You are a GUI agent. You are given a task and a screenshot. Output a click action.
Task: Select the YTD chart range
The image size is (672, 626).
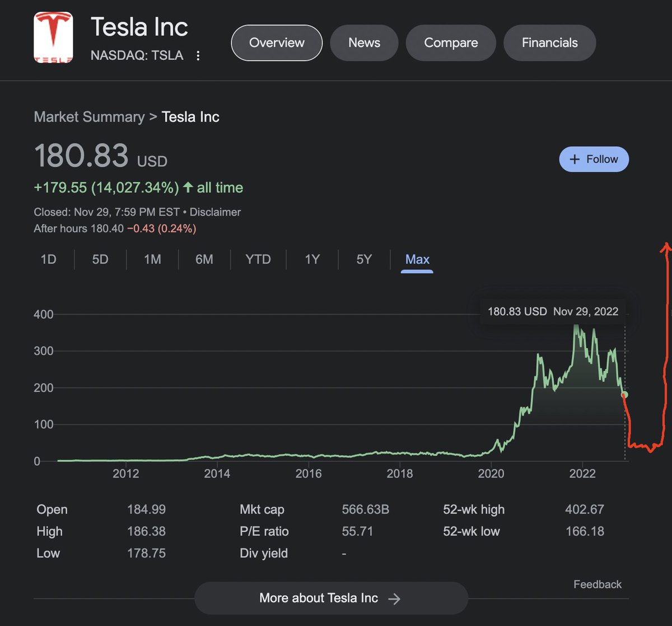[258, 259]
